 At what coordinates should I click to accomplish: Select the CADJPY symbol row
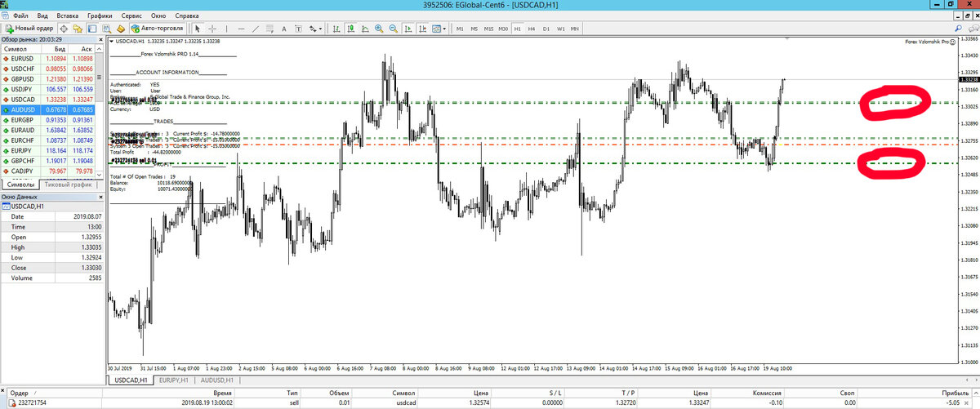click(48, 171)
